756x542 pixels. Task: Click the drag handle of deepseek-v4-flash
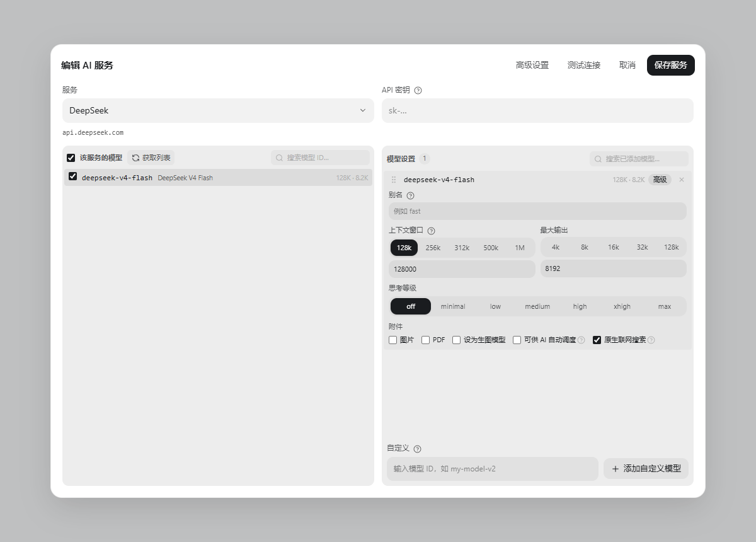[394, 180]
